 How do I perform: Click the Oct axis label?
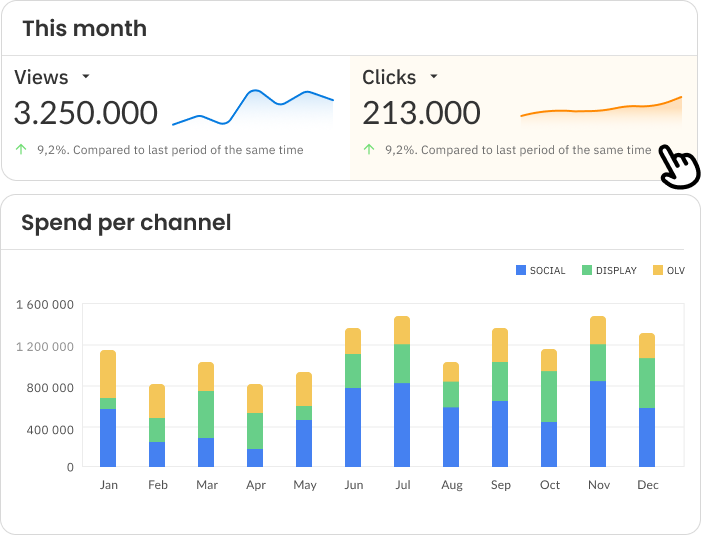point(550,485)
